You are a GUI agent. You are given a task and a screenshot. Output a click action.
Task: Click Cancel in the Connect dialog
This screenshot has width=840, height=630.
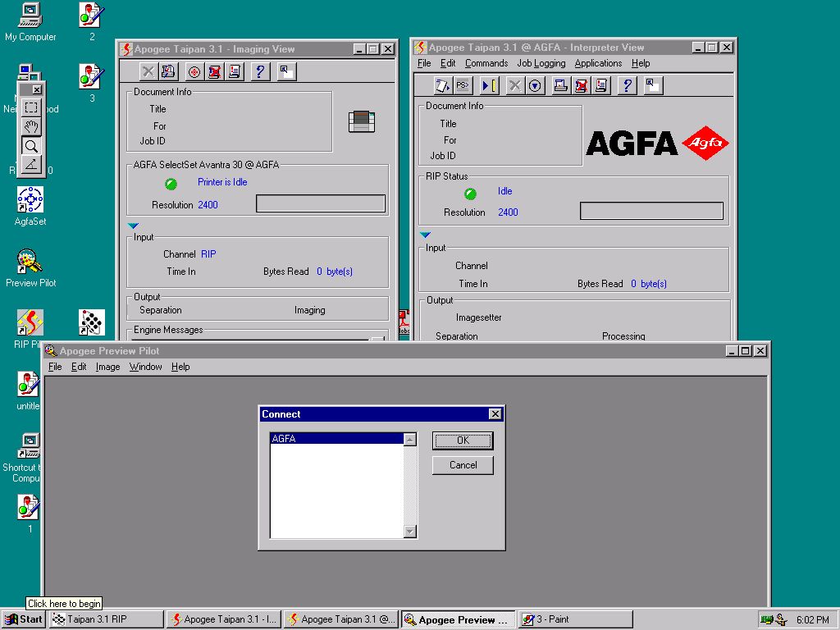[x=463, y=465]
